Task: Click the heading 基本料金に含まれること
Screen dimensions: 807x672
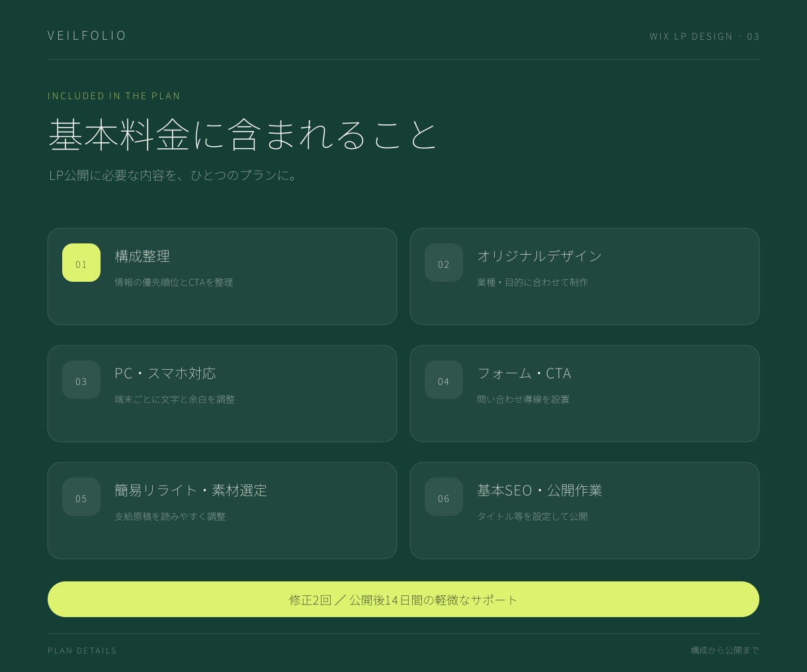Action: point(243,134)
